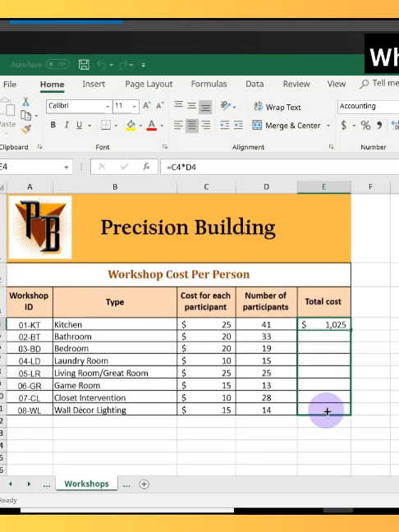Switch to the Home ribbon tab

pyautogui.click(x=52, y=84)
